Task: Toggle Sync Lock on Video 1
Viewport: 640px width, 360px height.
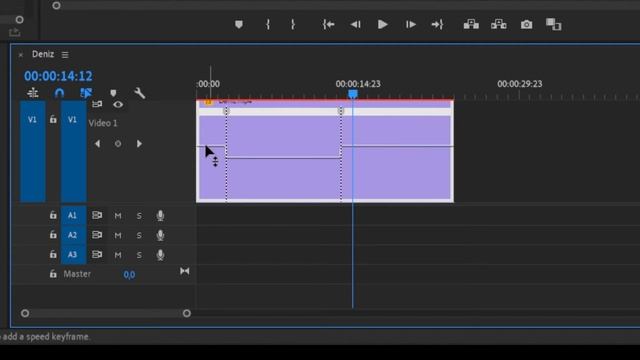Action: pyautogui.click(x=97, y=104)
